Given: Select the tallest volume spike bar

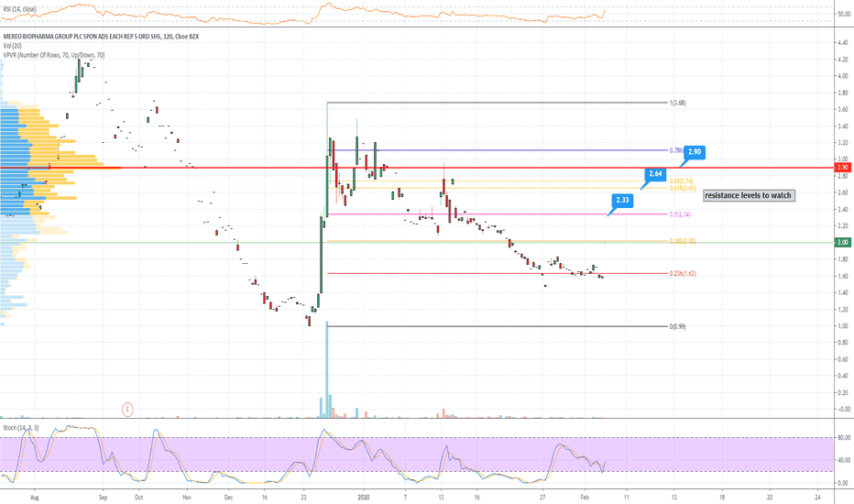Looking at the screenshot, I should point(327,369).
